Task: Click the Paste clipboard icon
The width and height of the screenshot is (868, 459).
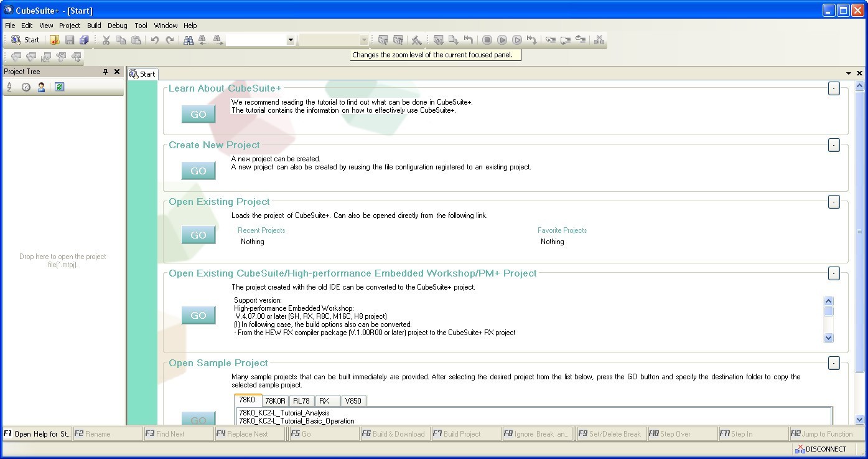Action: coord(136,40)
